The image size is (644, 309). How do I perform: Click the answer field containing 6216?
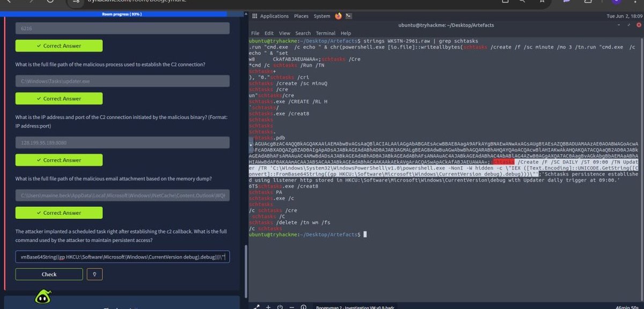pos(122,28)
